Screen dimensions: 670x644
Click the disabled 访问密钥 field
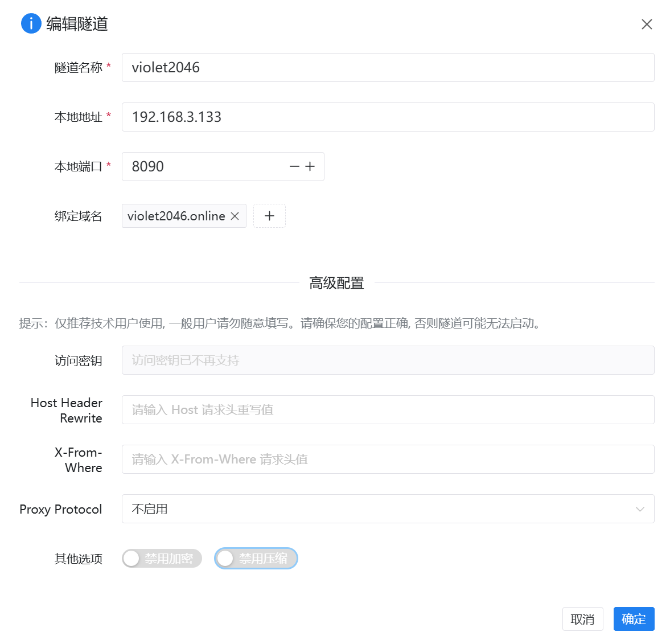(387, 360)
